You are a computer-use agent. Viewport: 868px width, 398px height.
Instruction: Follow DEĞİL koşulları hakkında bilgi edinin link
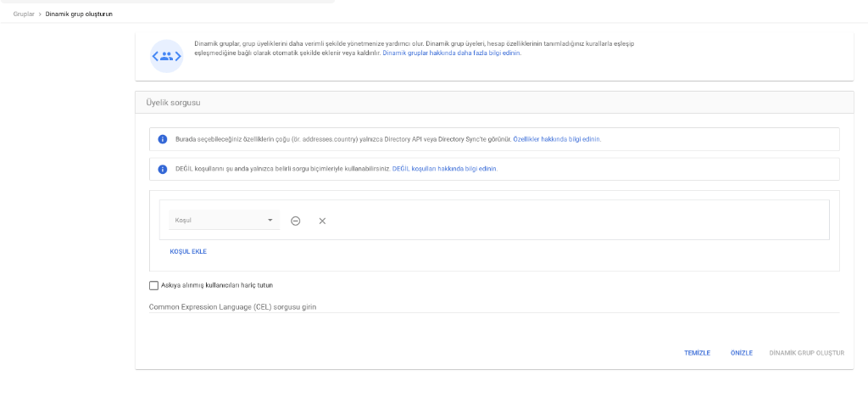pyautogui.click(x=444, y=169)
